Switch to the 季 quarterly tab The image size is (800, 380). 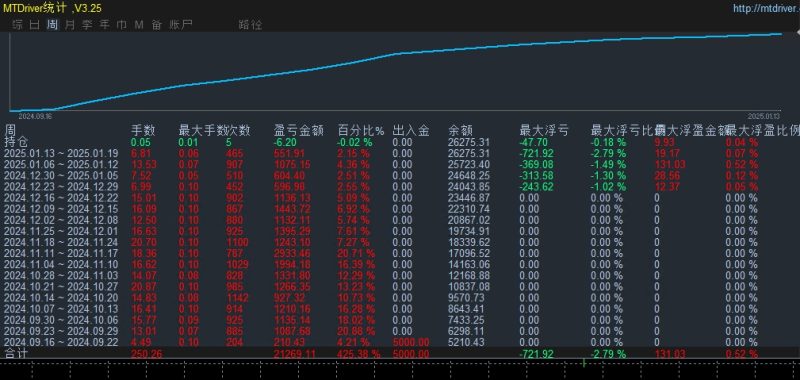87,24
